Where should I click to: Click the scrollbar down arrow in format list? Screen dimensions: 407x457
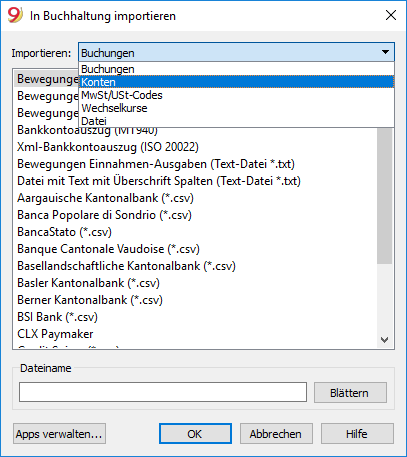pyautogui.click(x=385, y=340)
